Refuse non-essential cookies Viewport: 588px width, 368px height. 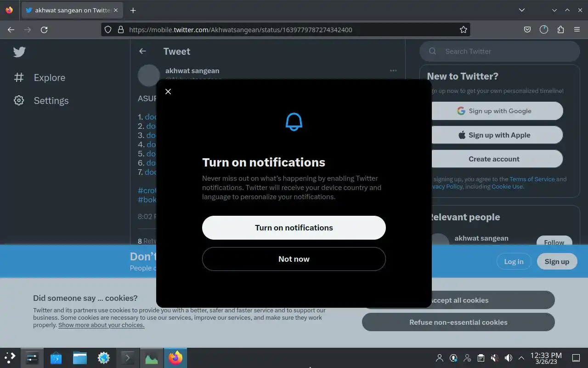(458, 322)
